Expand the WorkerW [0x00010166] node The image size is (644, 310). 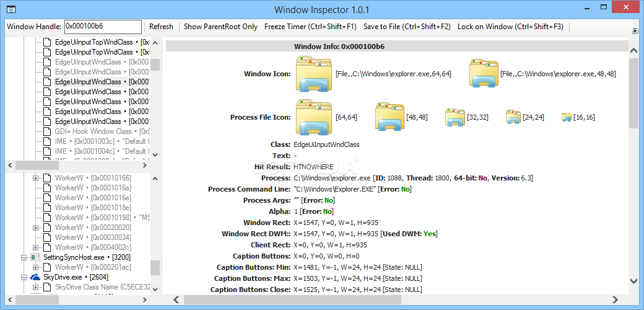point(35,178)
